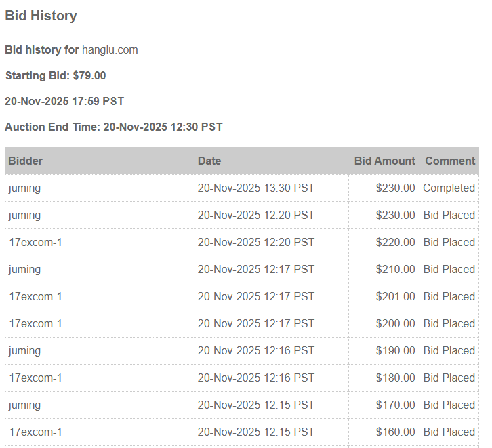Select the $210.00 bid amount
Viewport: 492px width, 448px height.
pyautogui.click(x=396, y=269)
